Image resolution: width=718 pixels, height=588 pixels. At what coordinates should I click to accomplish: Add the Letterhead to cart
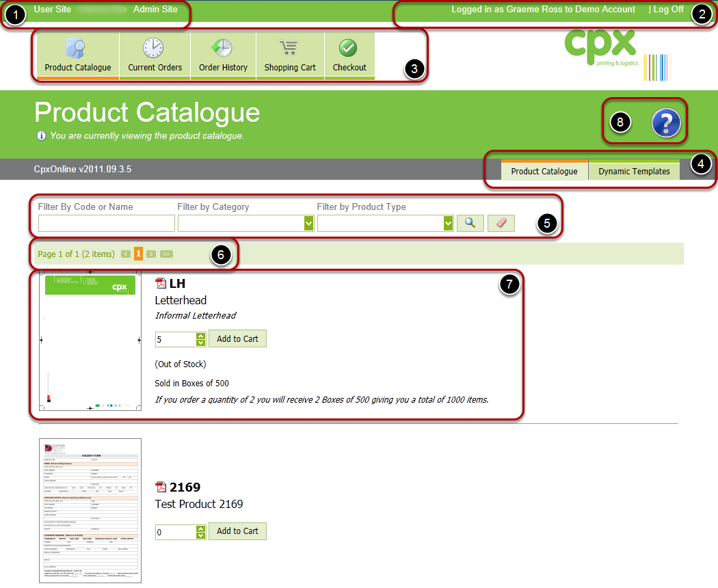click(237, 339)
